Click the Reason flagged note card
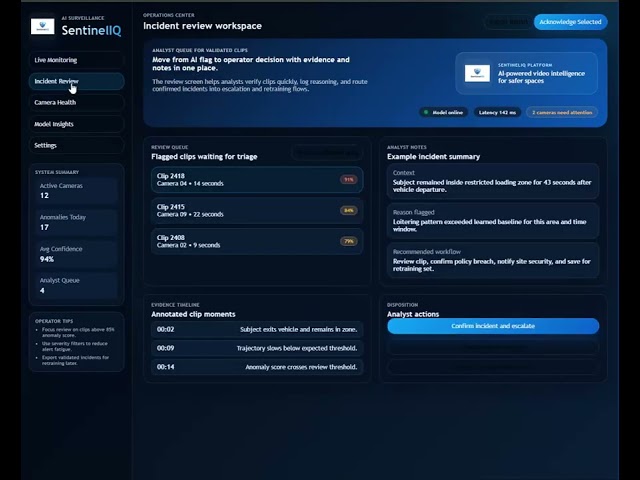 point(493,221)
